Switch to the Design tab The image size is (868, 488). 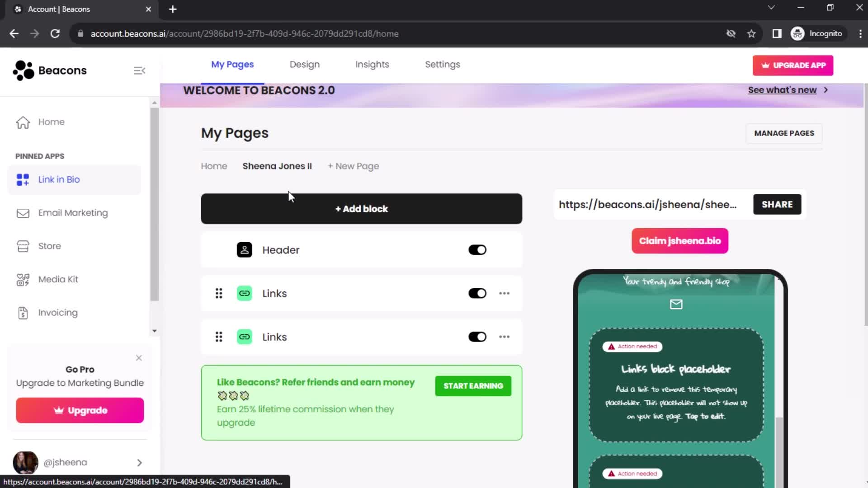[x=305, y=64]
